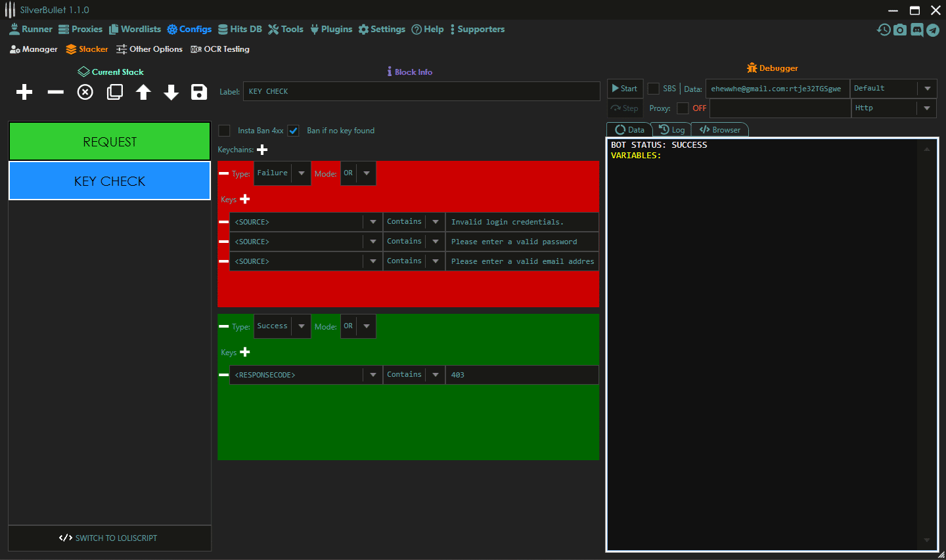
Task: Uncheck Ban if no key found
Action: click(294, 131)
